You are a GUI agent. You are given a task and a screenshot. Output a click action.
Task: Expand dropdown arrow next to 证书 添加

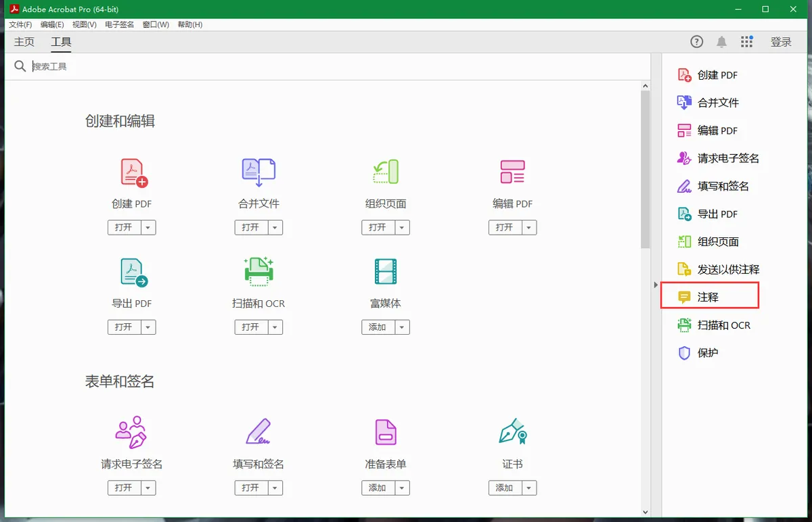point(529,488)
